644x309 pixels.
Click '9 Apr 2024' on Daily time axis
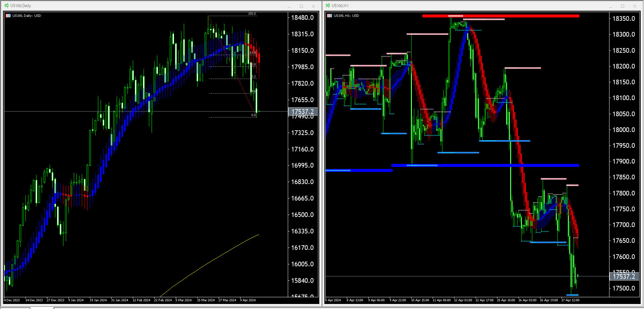(x=248, y=300)
